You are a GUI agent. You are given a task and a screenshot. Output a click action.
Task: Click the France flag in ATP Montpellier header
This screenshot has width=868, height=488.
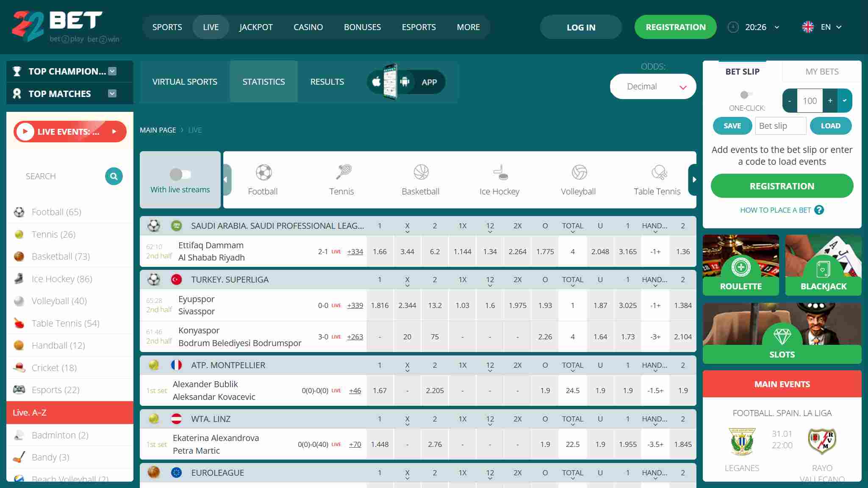[x=176, y=365]
